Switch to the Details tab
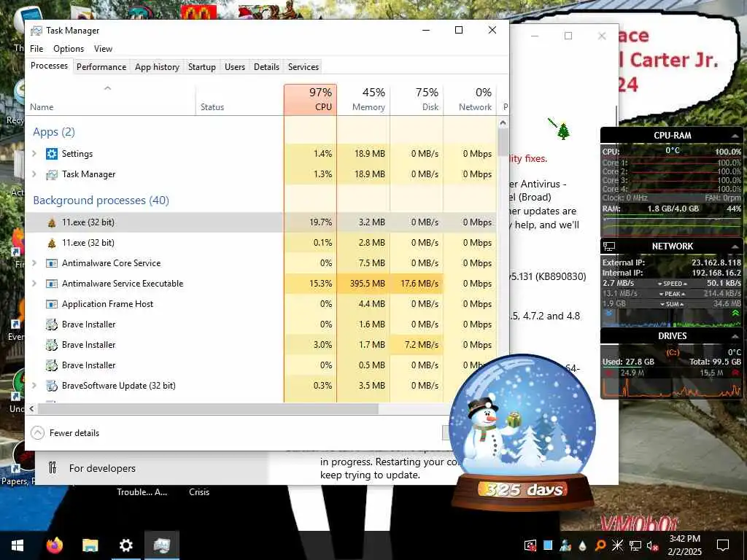747x560 pixels. 266,67
